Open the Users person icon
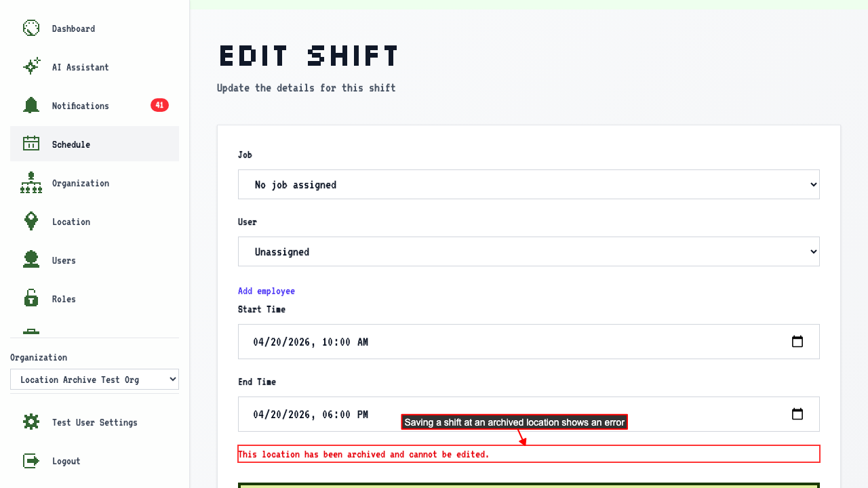Viewport: 868px width, 488px height. pyautogui.click(x=31, y=260)
